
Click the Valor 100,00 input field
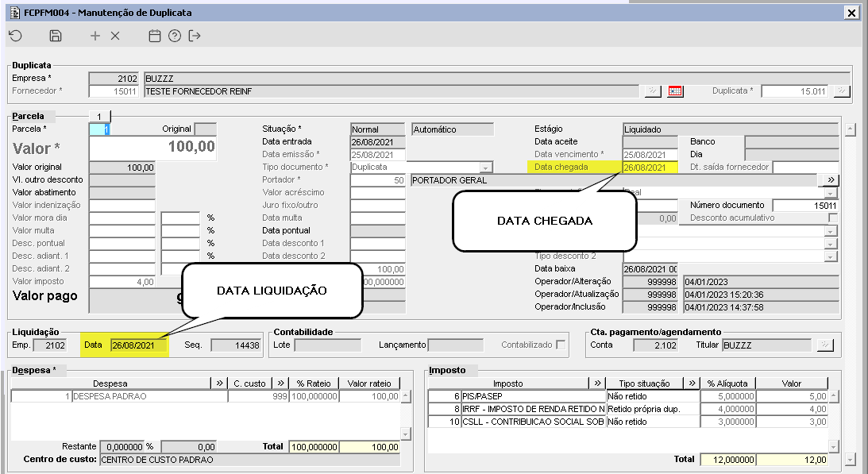(152, 148)
